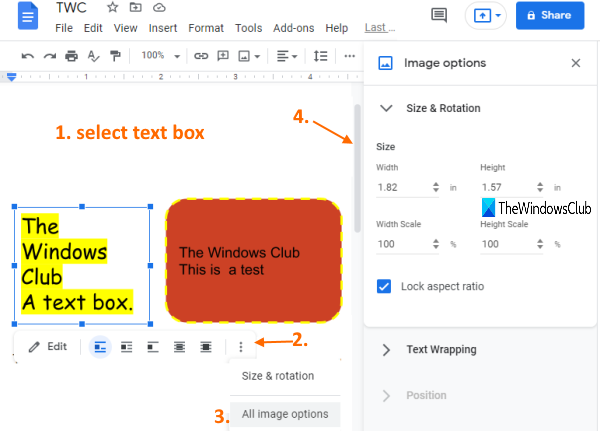Click the Insert link icon
The image size is (600, 431).
coord(201,56)
